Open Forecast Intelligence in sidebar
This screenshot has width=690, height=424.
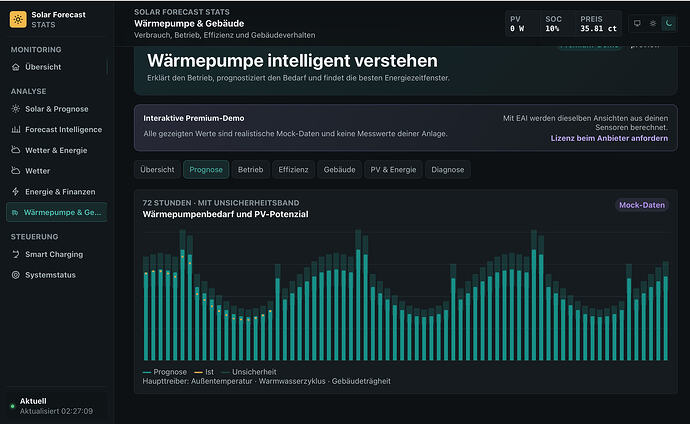click(57, 129)
